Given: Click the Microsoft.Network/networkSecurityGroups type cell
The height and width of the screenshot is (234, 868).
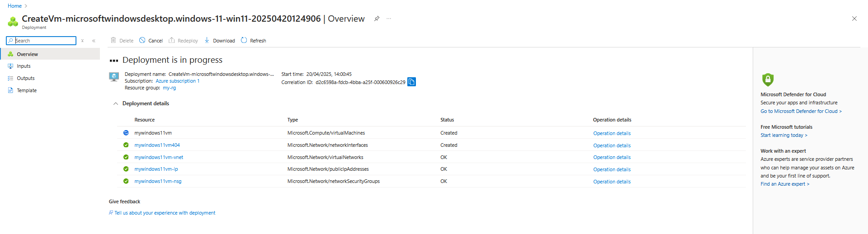Looking at the screenshot, I should click(x=334, y=181).
